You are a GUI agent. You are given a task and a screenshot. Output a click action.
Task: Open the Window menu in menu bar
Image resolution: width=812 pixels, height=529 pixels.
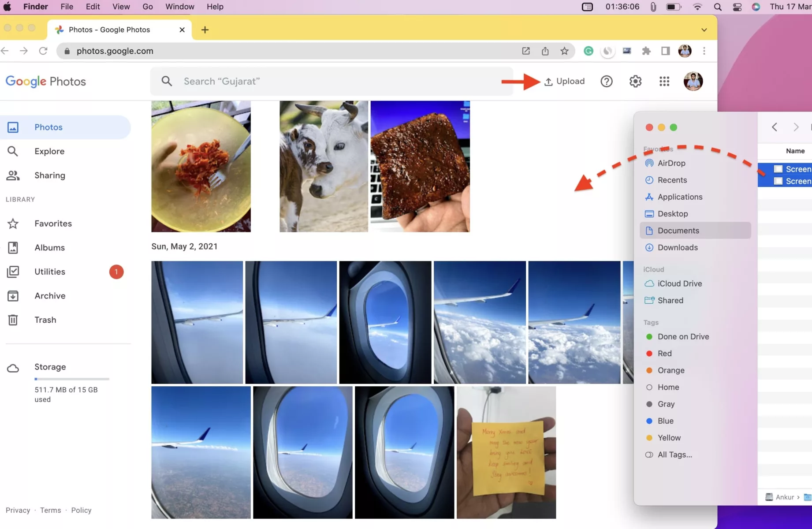tap(180, 7)
